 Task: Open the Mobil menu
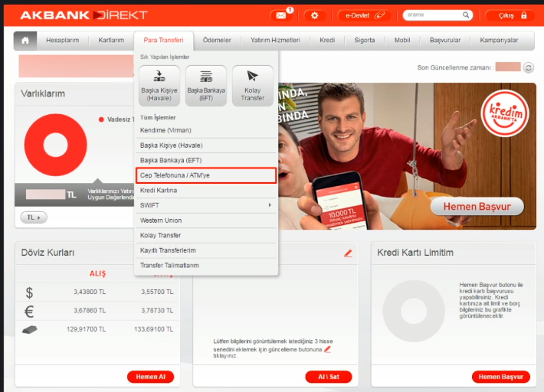click(402, 41)
